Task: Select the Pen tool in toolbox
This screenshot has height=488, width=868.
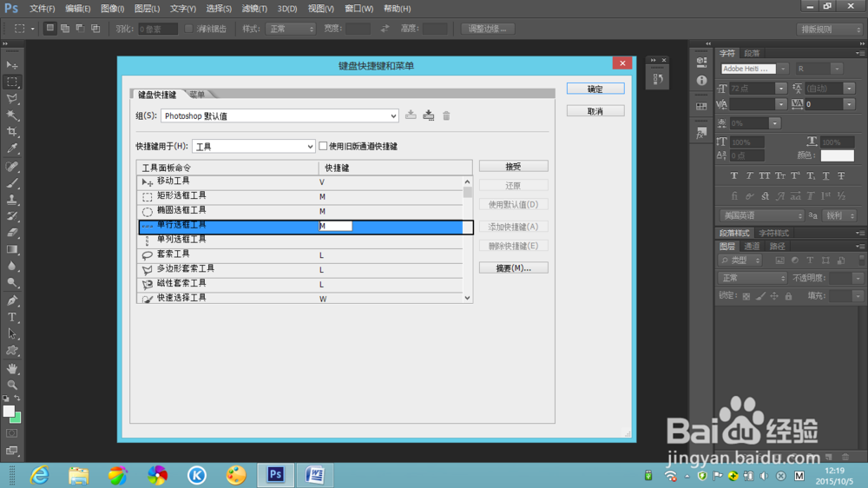Action: click(11, 300)
